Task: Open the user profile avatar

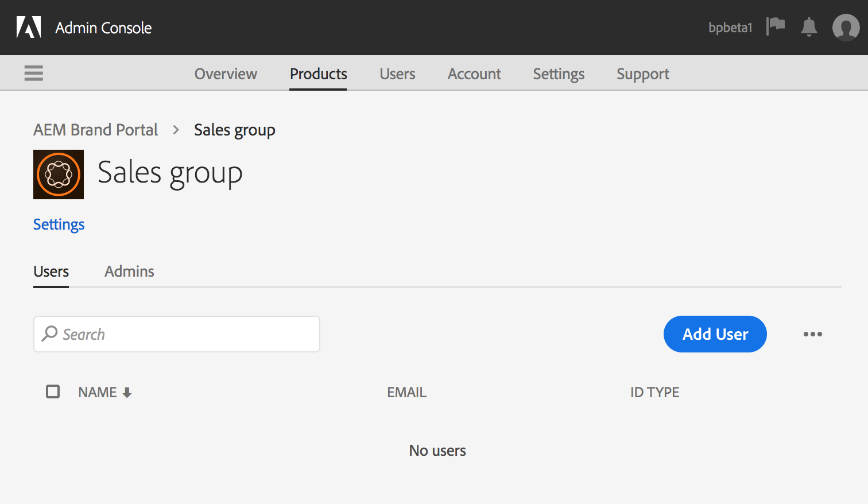Action: (846, 27)
